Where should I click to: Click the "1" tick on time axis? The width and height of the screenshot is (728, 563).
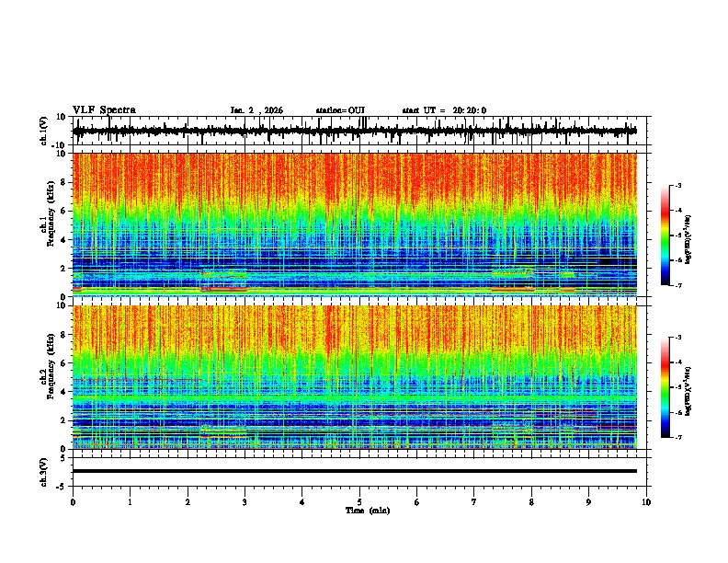[131, 502]
